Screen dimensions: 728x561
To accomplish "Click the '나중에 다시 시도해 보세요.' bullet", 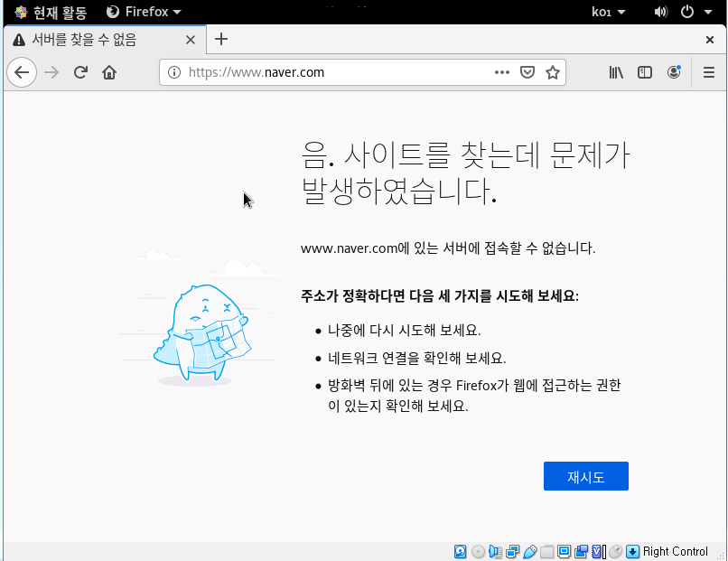I will [404, 331].
